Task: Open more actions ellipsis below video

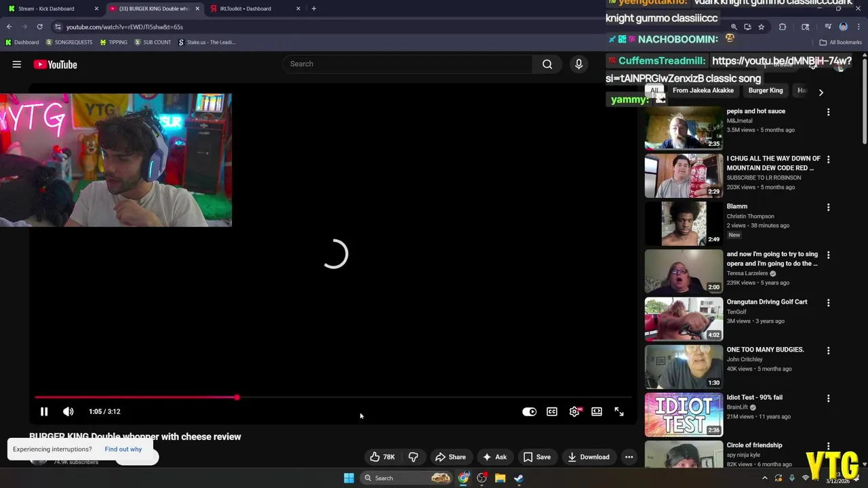Action: click(629, 457)
